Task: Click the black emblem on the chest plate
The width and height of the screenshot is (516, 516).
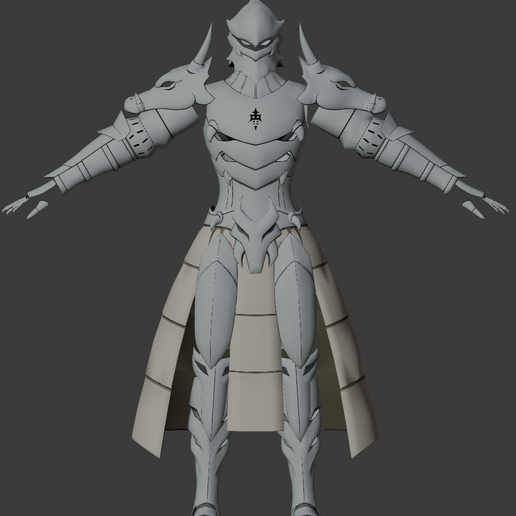Action: [256, 119]
